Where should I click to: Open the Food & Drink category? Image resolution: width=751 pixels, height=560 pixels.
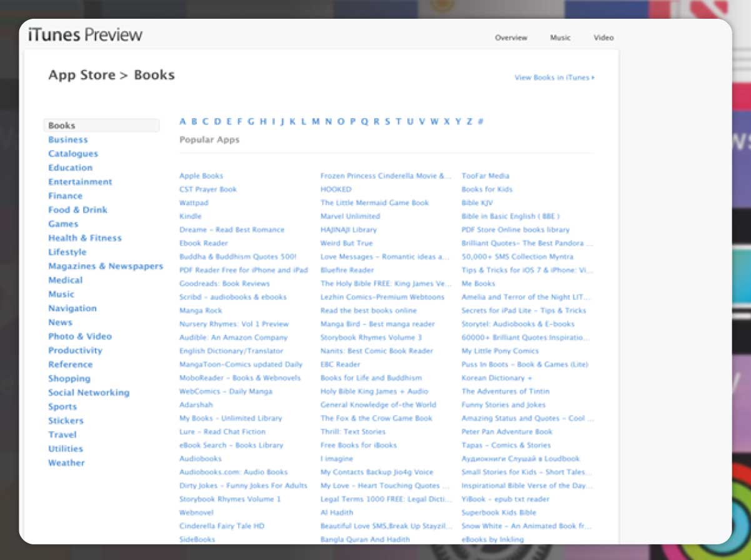point(78,210)
